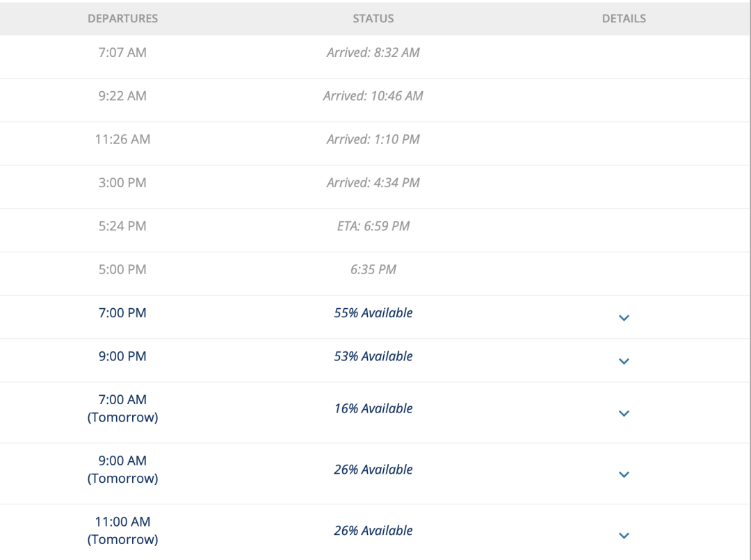Choose the 11:00 AM (Tomorrow) departure
The image size is (751, 560).
coord(122,530)
